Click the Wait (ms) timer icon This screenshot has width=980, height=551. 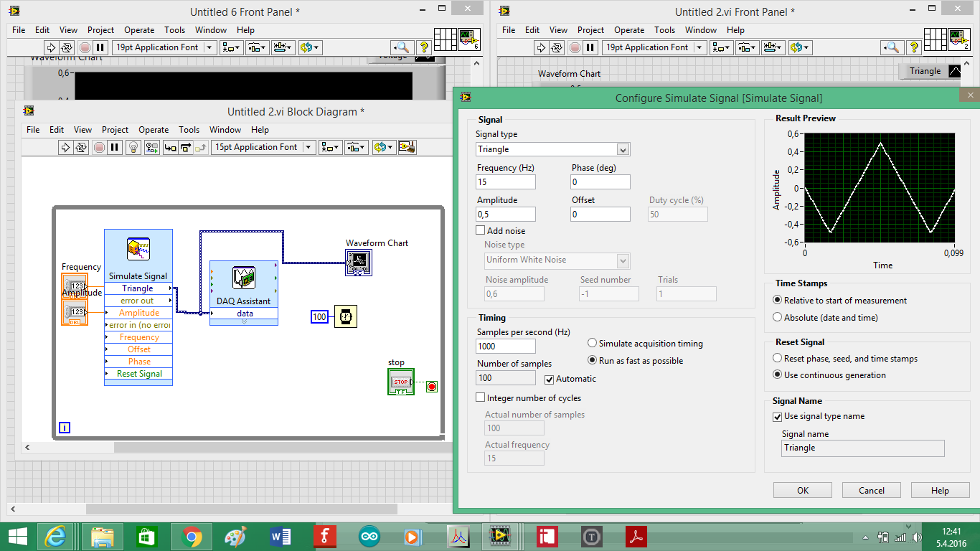click(346, 316)
